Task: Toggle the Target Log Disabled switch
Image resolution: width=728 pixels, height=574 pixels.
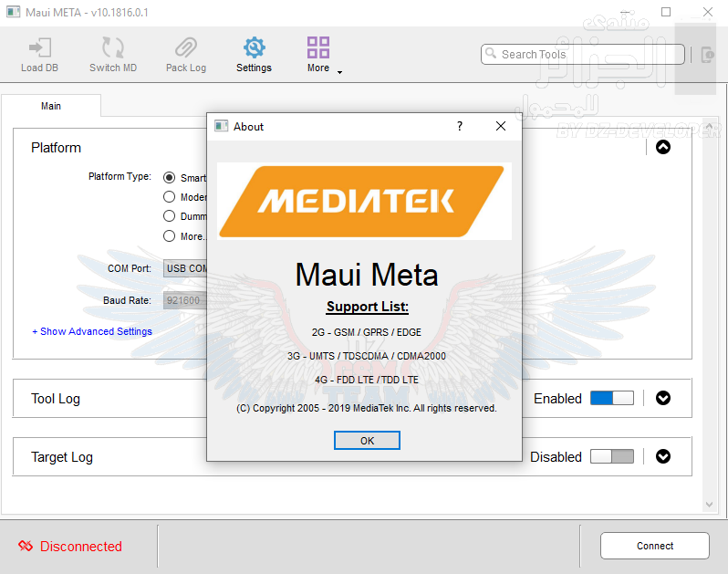Action: (612, 456)
